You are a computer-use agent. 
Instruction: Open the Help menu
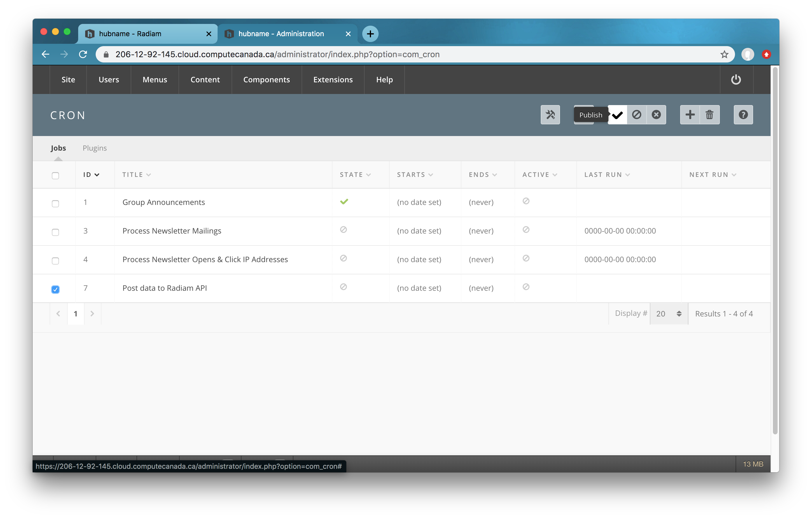point(384,80)
